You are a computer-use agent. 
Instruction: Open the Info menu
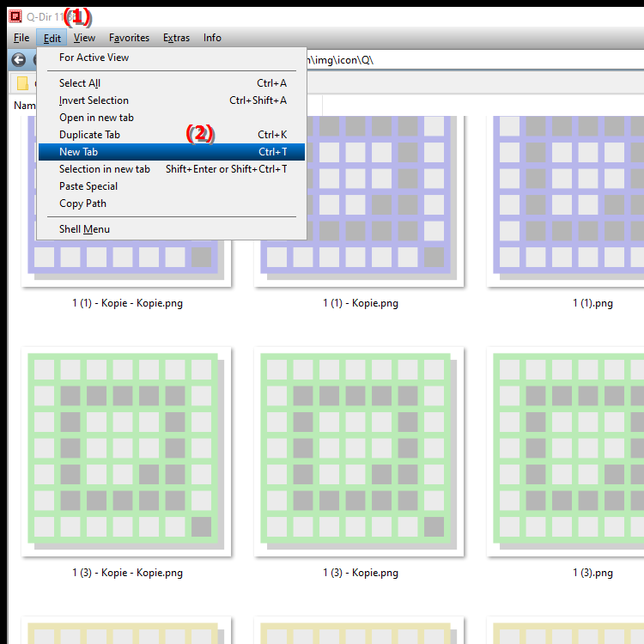pyautogui.click(x=212, y=38)
